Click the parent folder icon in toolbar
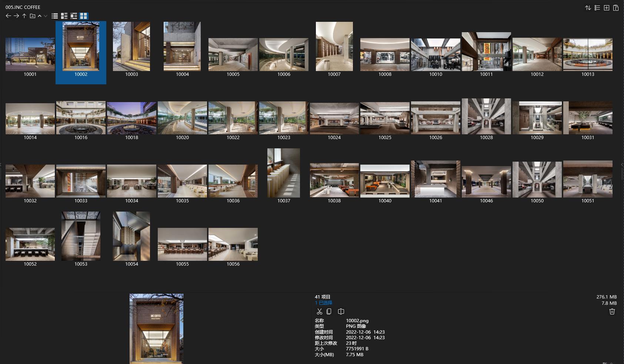The height and width of the screenshot is (364, 624). (x=33, y=16)
